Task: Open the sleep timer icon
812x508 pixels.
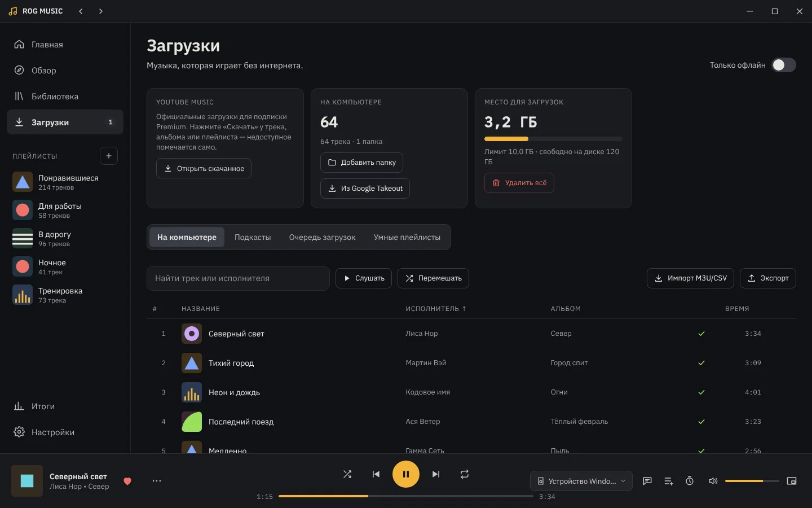Action: [x=690, y=481]
